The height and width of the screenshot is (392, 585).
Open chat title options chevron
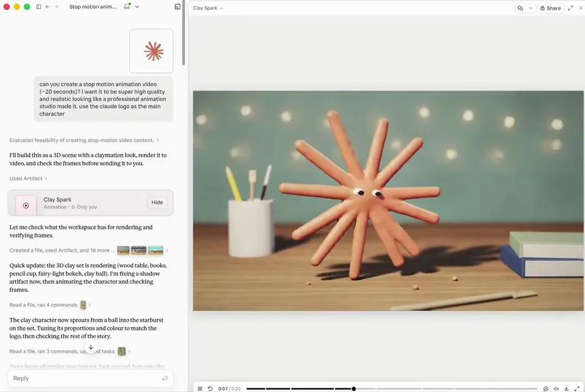(137, 7)
